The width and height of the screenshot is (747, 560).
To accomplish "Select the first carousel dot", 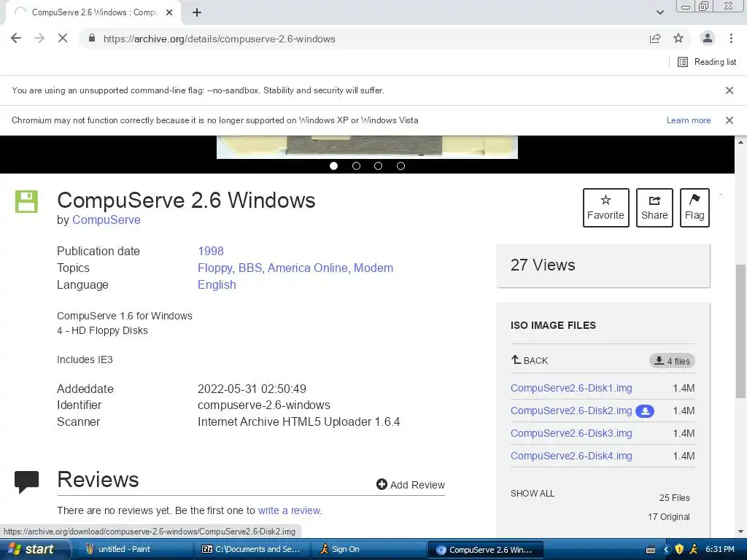I will [333, 166].
